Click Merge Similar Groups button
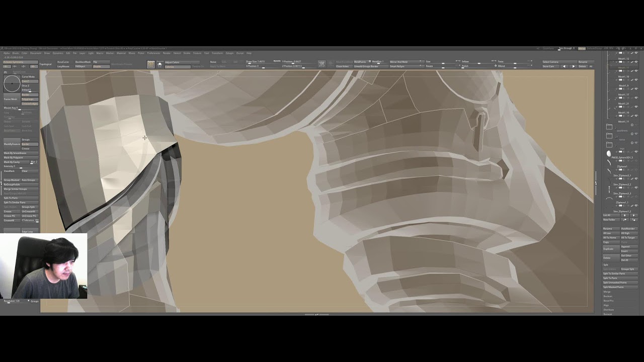This screenshot has height=362, width=644. point(21,189)
